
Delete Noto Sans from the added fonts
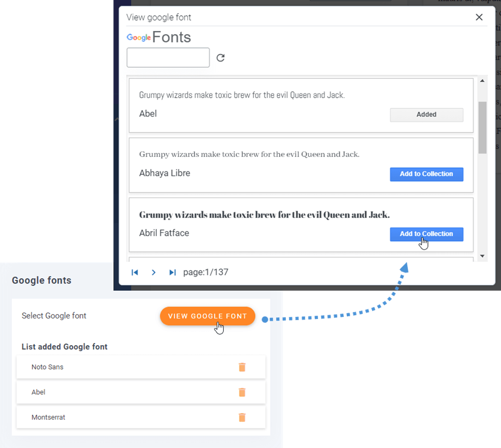(242, 367)
